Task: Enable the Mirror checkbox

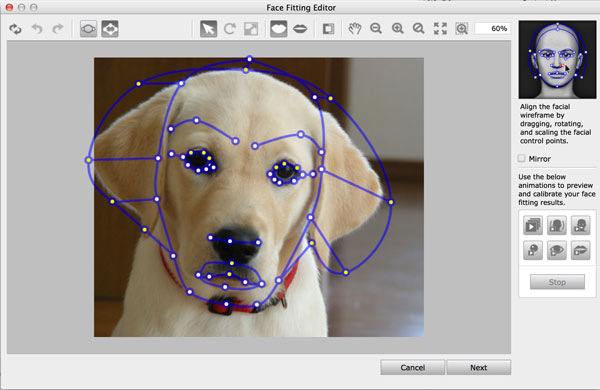Action: (x=522, y=158)
